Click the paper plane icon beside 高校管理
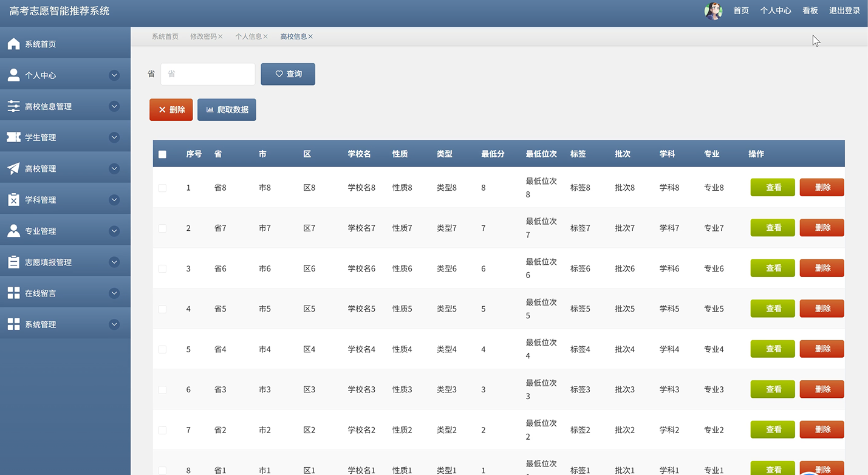This screenshot has width=868, height=475. click(x=13, y=168)
